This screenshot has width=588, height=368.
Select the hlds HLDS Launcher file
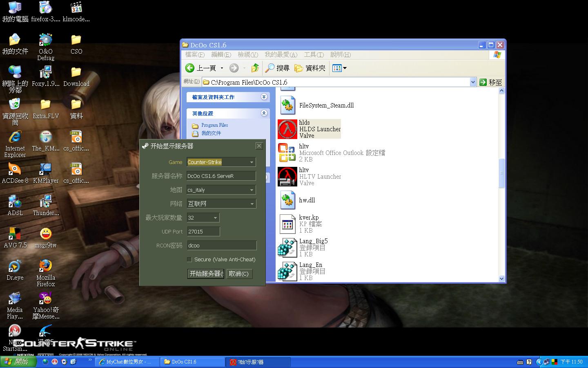309,129
